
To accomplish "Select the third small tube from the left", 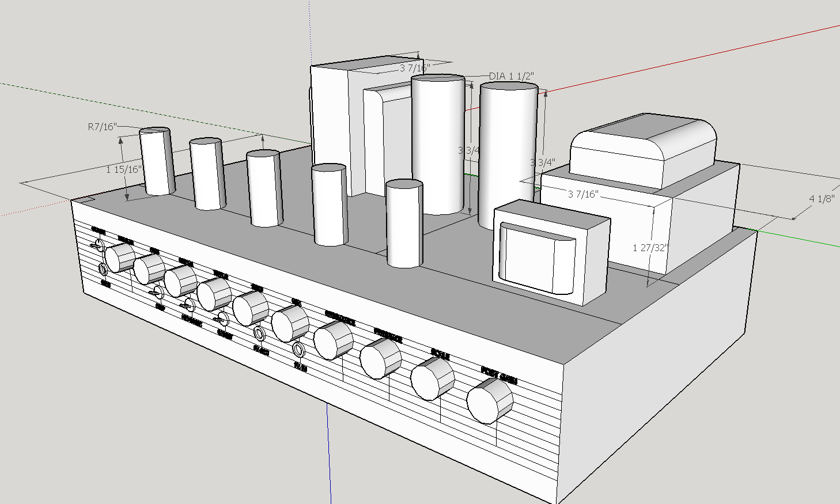I will [264, 188].
